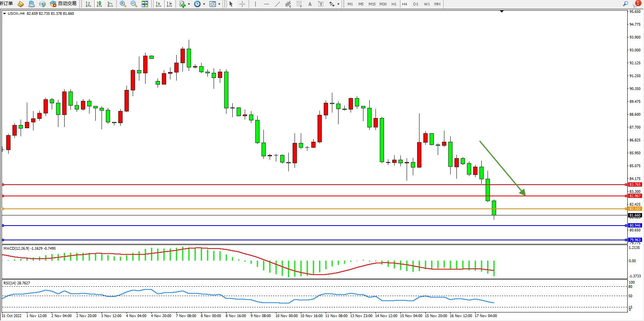
Task: Toggle the 自动交易 auto trading button
Action: [x=63, y=4]
